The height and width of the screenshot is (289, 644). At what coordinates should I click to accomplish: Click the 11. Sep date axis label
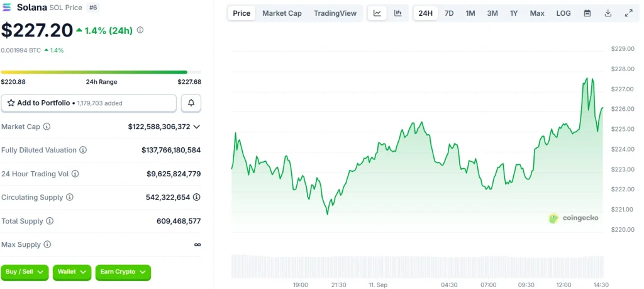[378, 285]
